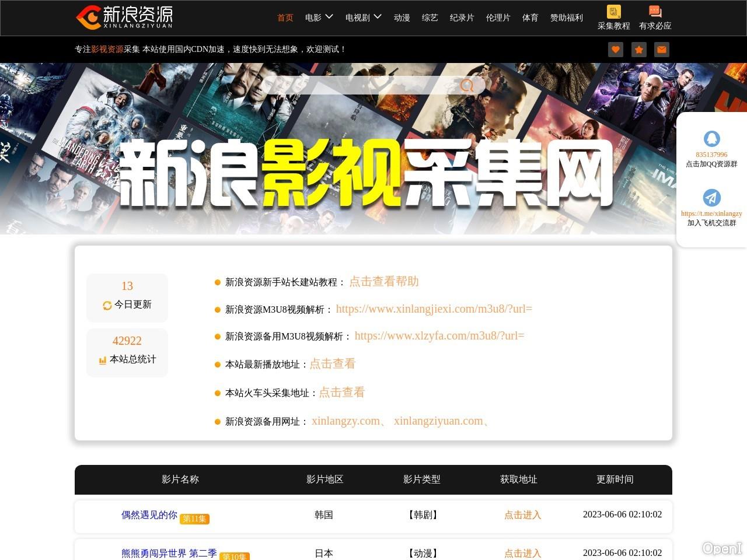
Task: Click the star bookmark icon
Action: 638,50
